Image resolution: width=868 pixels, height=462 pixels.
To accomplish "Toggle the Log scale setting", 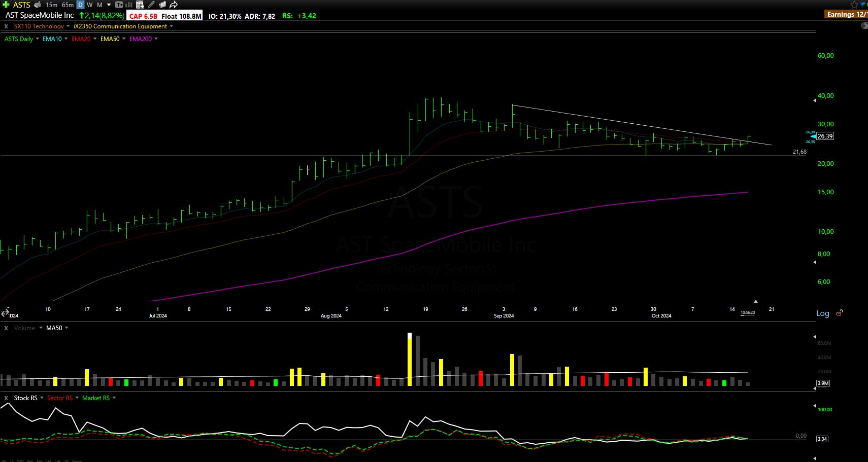I will click(x=822, y=313).
